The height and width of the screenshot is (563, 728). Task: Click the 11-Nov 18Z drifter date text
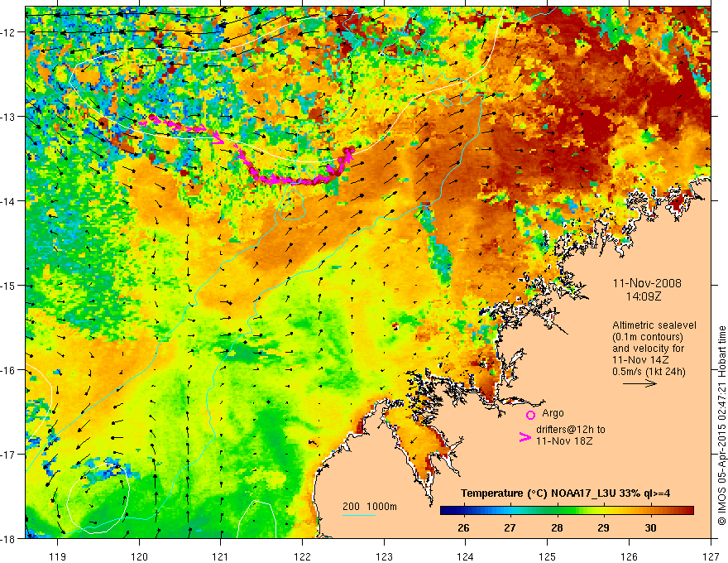(564, 441)
